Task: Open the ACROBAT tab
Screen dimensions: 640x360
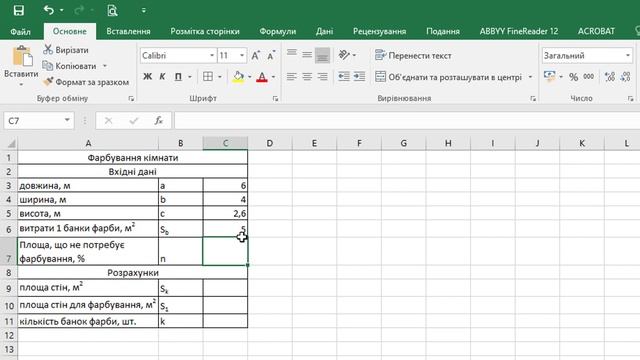Action: [x=596, y=31]
